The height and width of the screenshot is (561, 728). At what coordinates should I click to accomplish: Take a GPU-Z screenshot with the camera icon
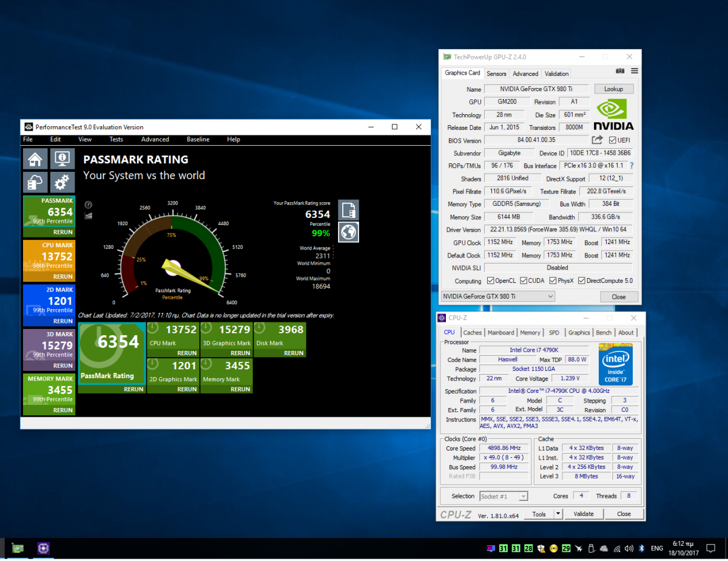pyautogui.click(x=620, y=72)
